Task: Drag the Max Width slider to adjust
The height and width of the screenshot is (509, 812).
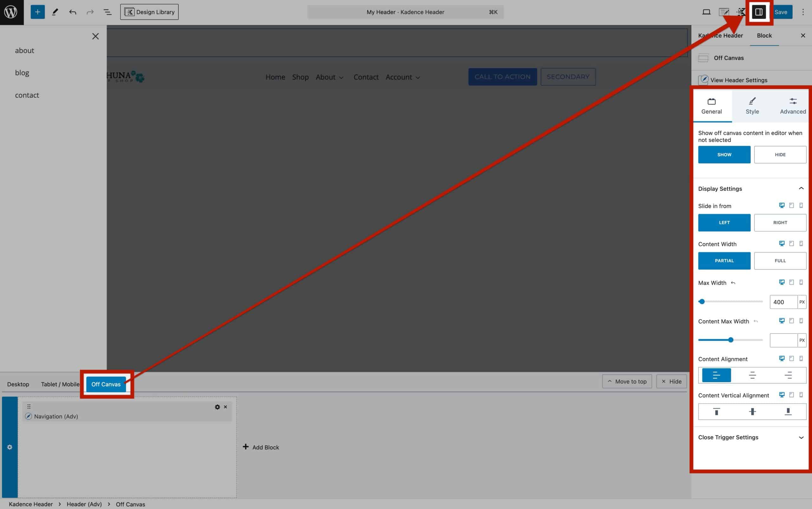Action: [702, 301]
